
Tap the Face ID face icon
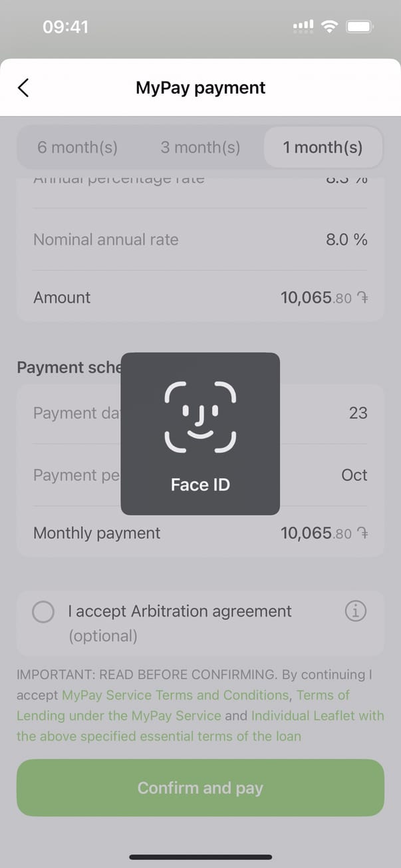click(x=200, y=418)
